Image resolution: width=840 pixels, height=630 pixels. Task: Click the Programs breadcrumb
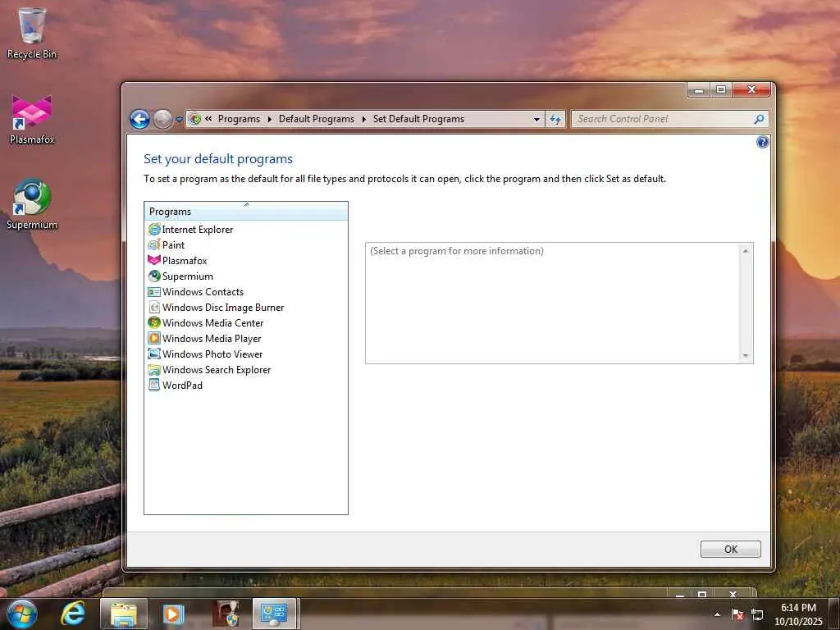click(x=239, y=119)
